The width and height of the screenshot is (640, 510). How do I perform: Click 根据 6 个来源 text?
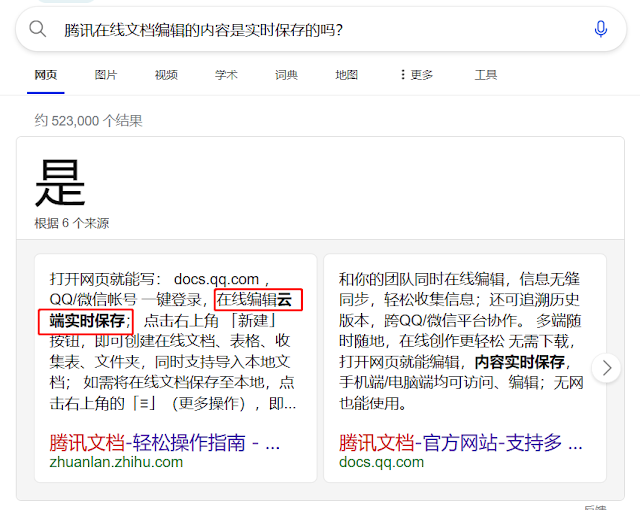point(71,223)
